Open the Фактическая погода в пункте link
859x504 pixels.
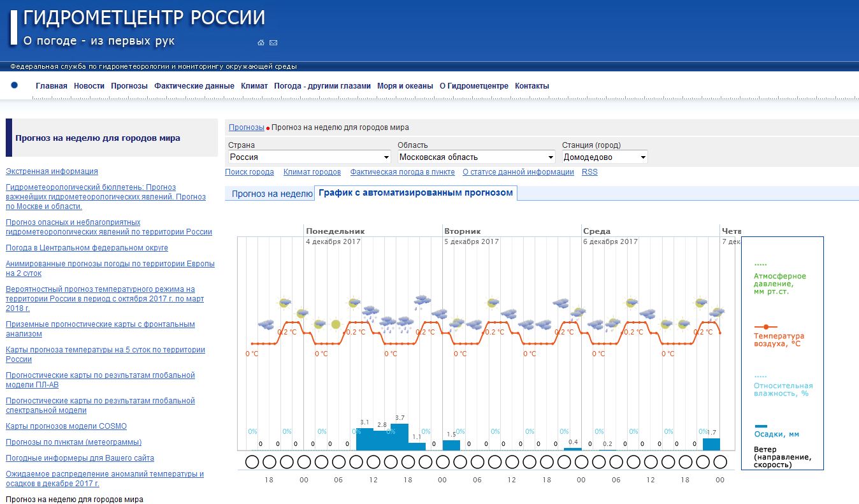coord(403,172)
